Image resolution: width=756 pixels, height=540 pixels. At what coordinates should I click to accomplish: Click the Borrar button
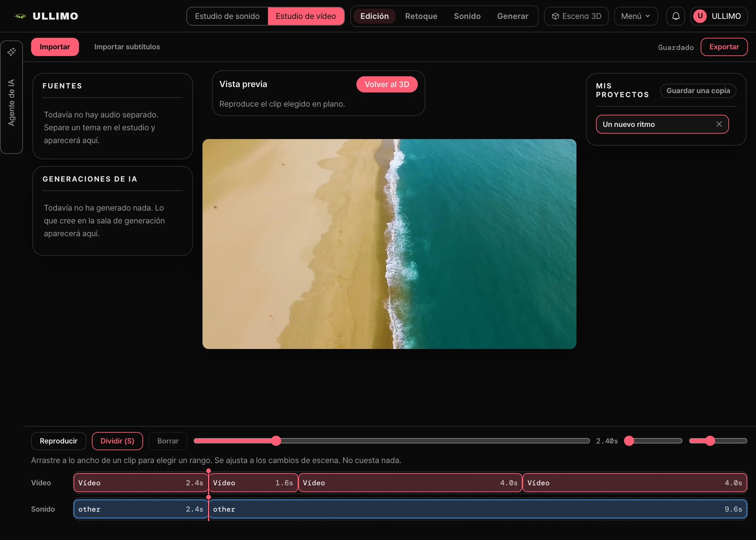coord(168,441)
